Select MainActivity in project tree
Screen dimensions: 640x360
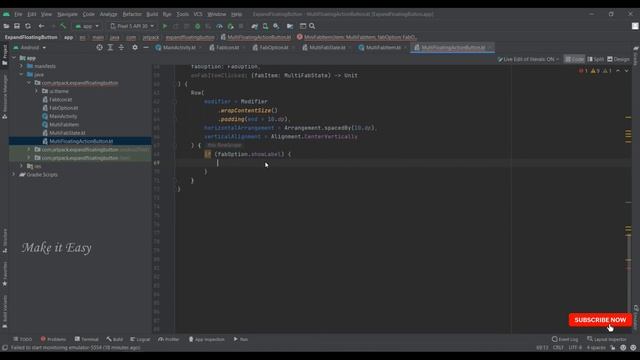63,116
